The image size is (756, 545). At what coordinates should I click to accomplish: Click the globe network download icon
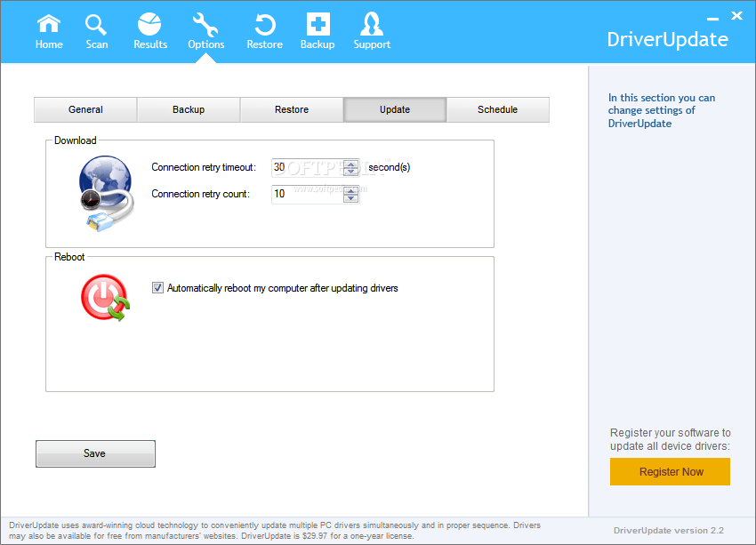point(107,193)
